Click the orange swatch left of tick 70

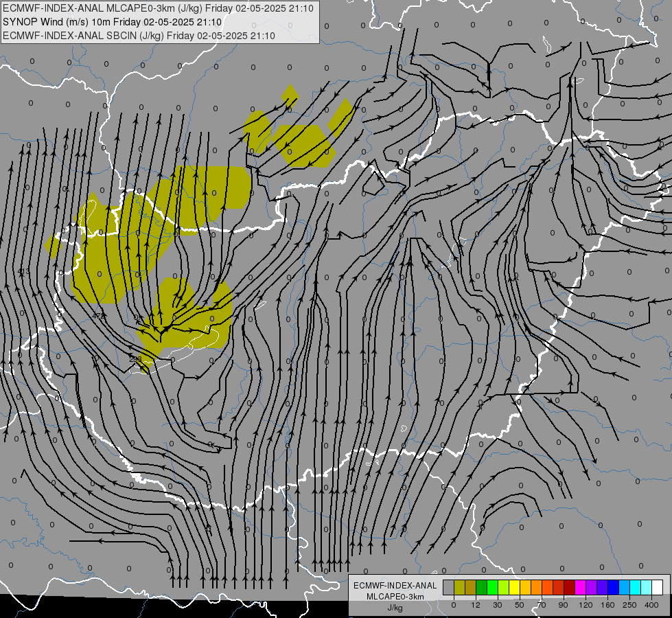coord(537,587)
